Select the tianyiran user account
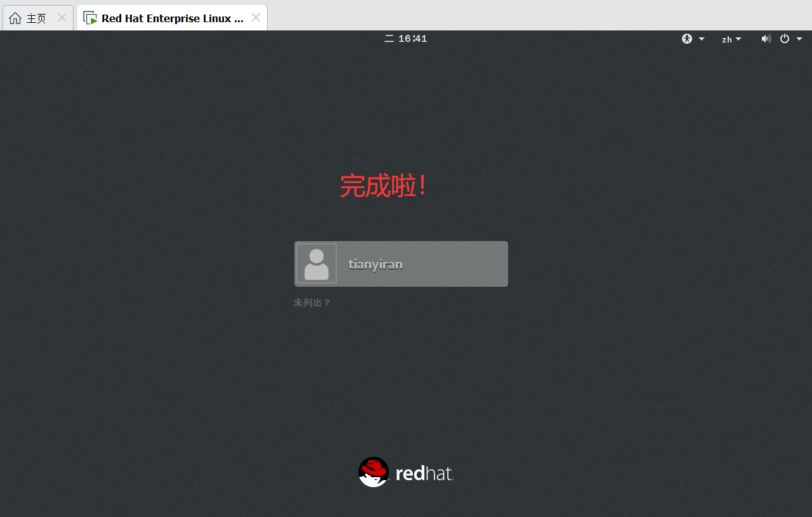 [x=401, y=264]
